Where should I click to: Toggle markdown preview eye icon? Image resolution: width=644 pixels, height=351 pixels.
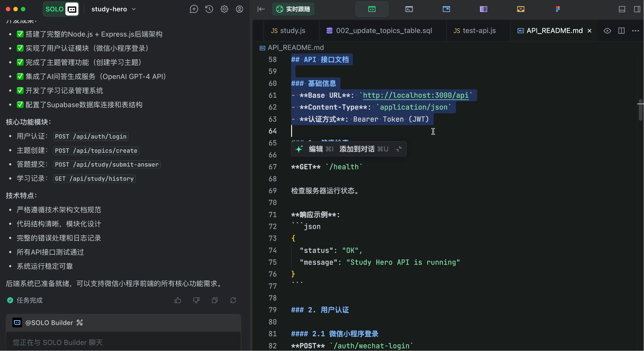tap(607, 31)
